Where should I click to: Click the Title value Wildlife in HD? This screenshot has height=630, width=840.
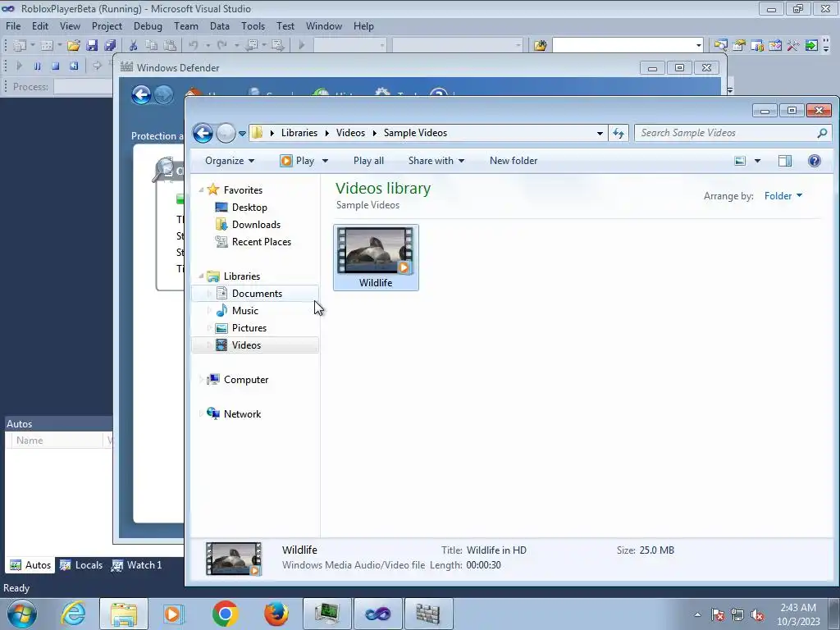[x=496, y=550]
